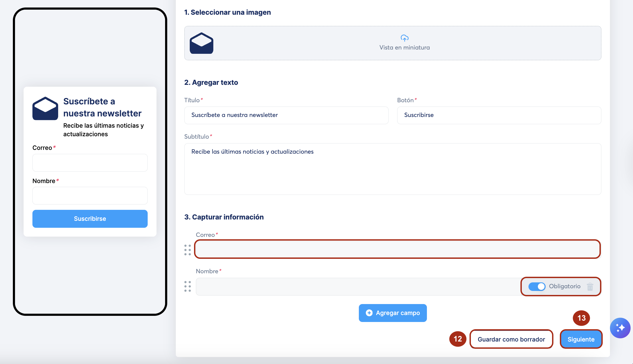Click drag handle beside Nombre field
633x364 pixels.
pyautogui.click(x=188, y=286)
